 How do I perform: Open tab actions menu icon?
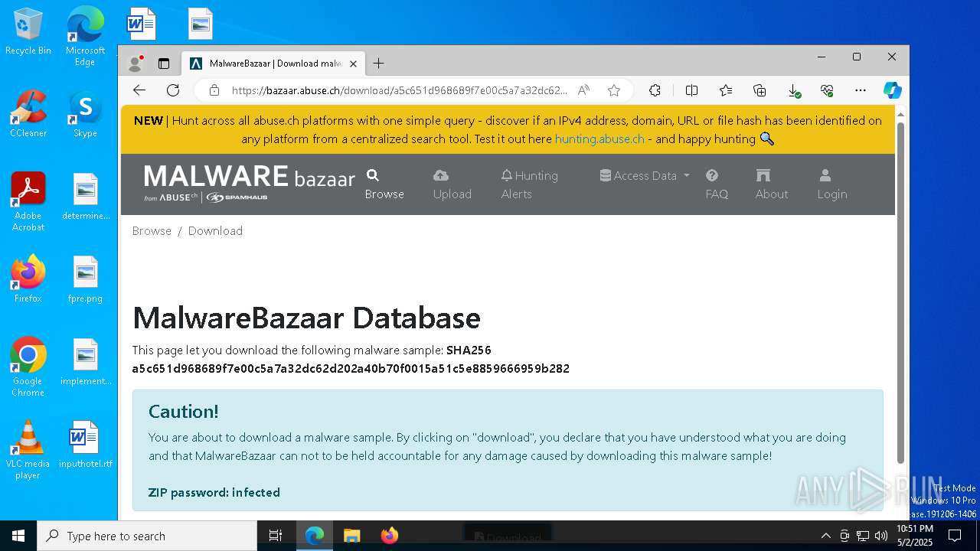pyautogui.click(x=164, y=64)
